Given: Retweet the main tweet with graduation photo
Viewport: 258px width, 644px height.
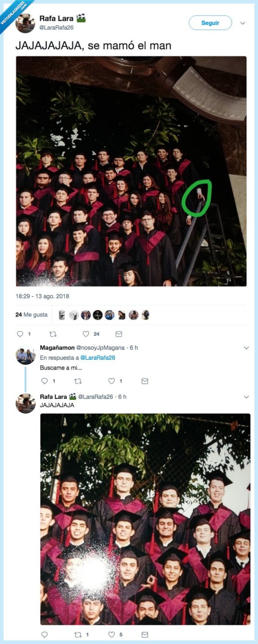Looking at the screenshot, I should (53, 334).
